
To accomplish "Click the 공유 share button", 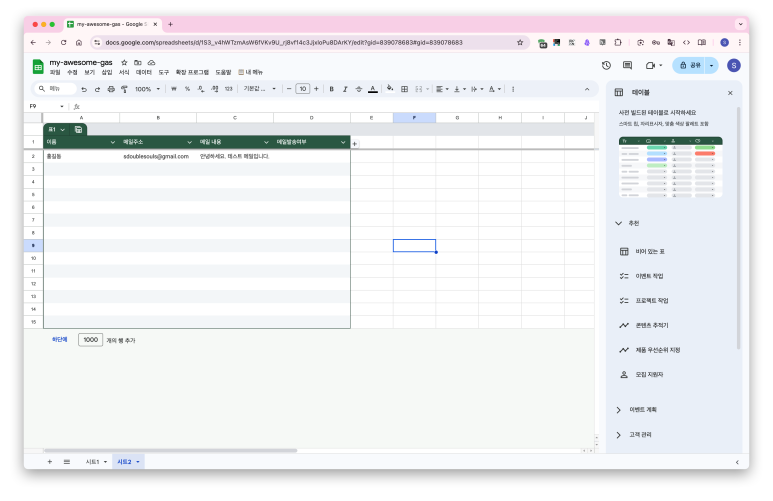I will point(690,65).
